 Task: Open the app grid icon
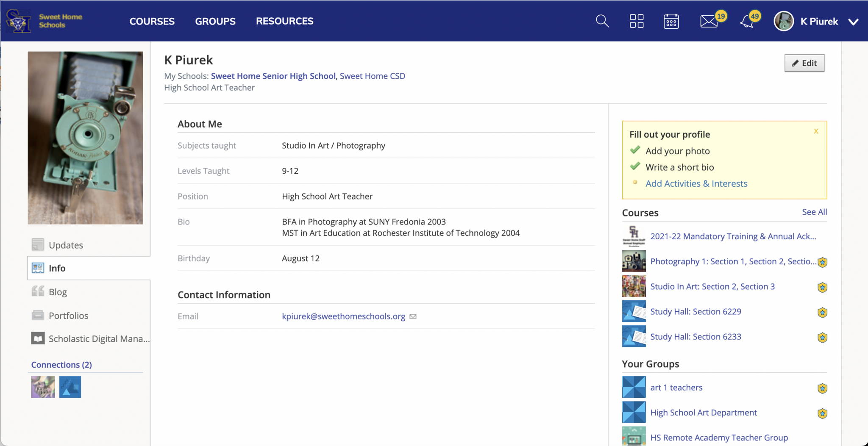click(636, 21)
